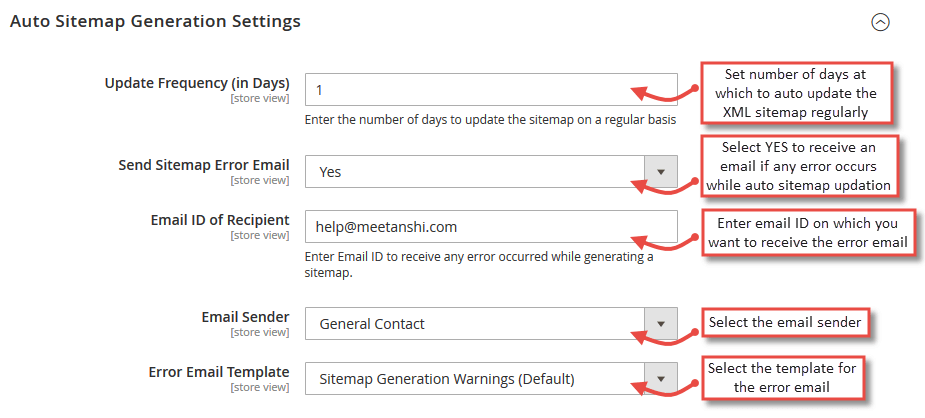Click the Auto Sitemap Generation Settings heading
925x418 pixels.
click(156, 21)
